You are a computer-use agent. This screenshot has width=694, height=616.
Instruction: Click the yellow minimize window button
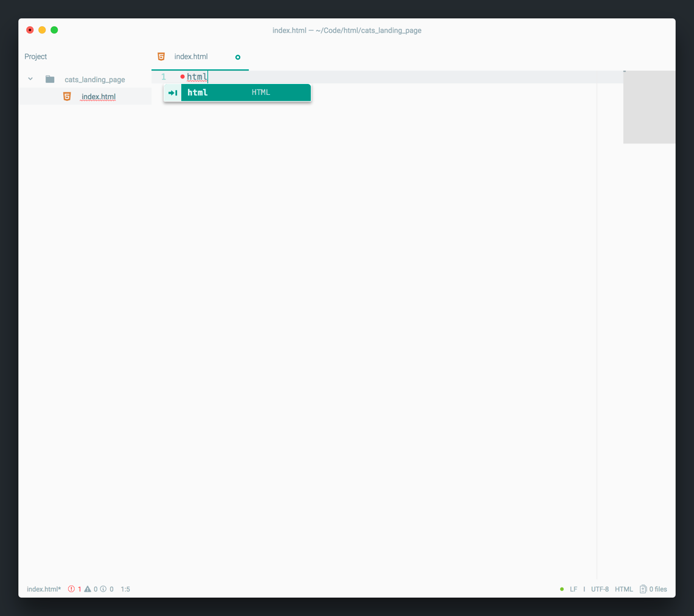click(x=42, y=30)
